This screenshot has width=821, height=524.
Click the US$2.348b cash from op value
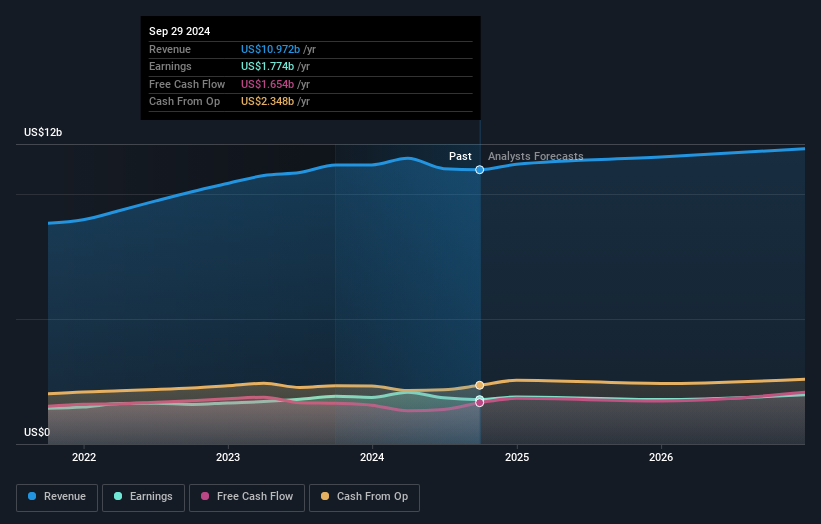(x=267, y=102)
